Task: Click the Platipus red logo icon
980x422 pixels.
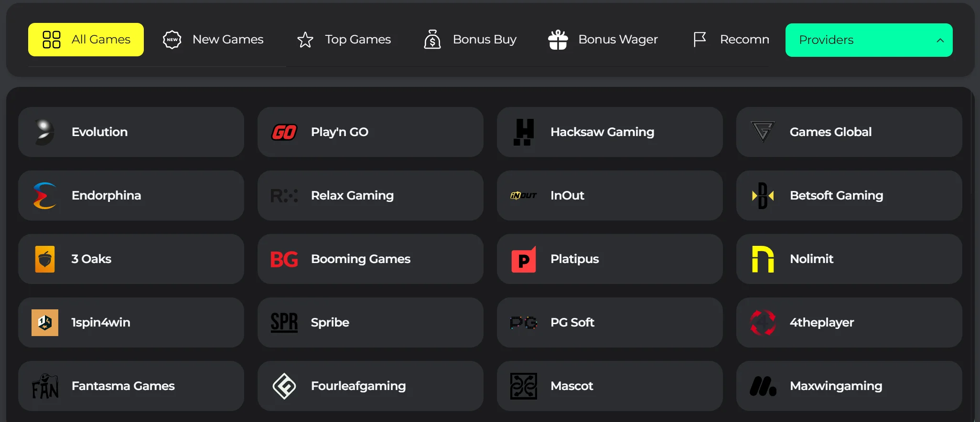Action: pyautogui.click(x=524, y=259)
